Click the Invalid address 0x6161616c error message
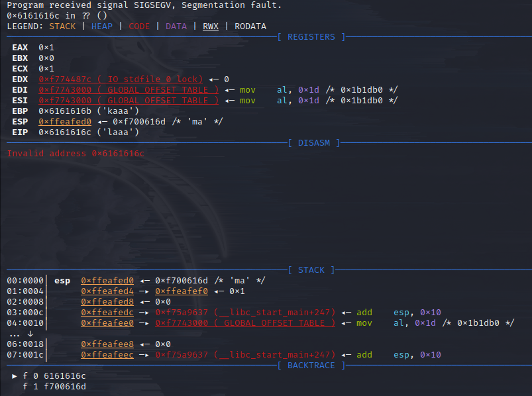This screenshot has width=532, height=396. [76, 154]
